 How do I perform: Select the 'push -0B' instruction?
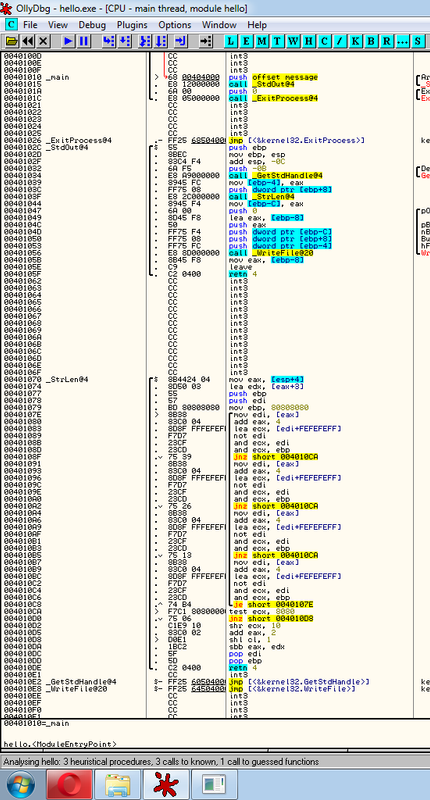[246, 168]
